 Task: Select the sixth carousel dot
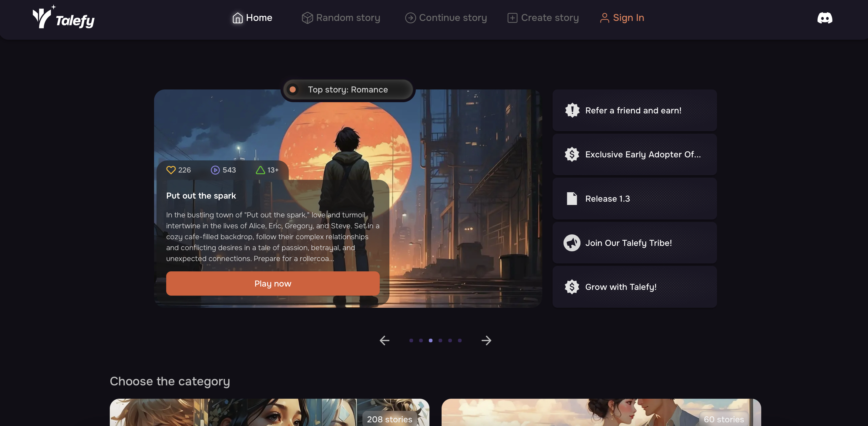point(459,340)
